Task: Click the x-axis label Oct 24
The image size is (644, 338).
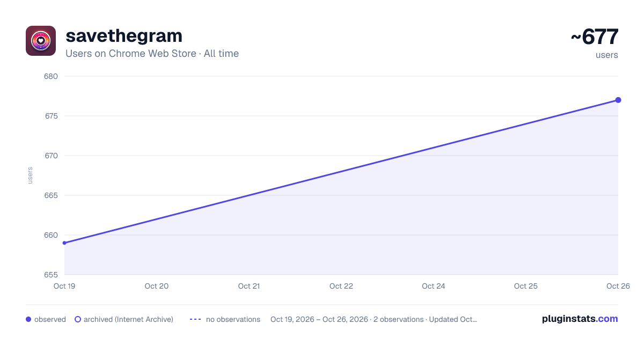Action: [434, 286]
